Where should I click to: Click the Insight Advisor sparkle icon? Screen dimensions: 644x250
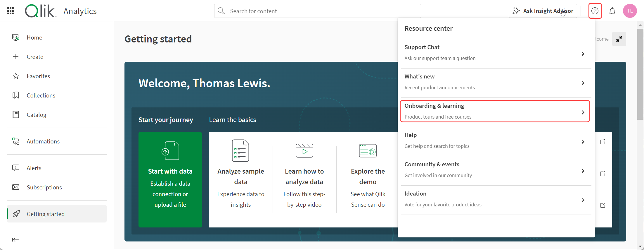(516, 11)
